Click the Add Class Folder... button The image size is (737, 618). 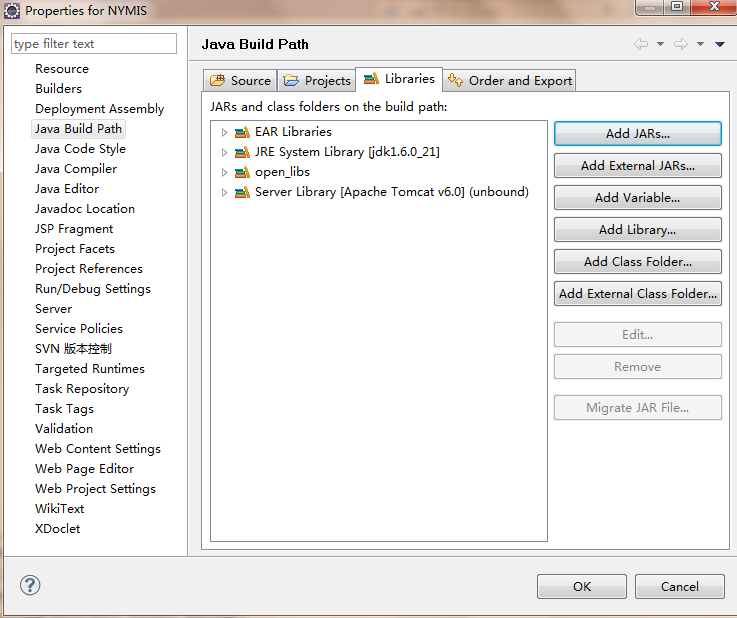[638, 262]
